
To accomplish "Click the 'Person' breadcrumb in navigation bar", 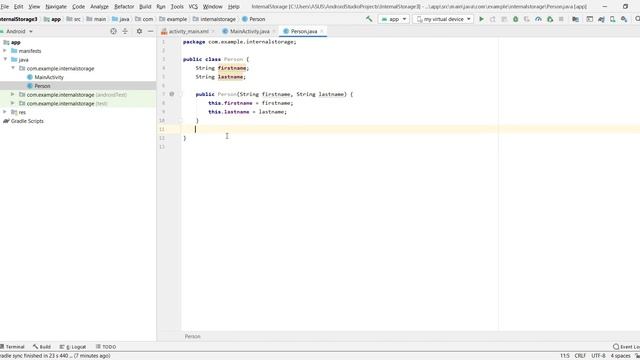I will 253,19.
